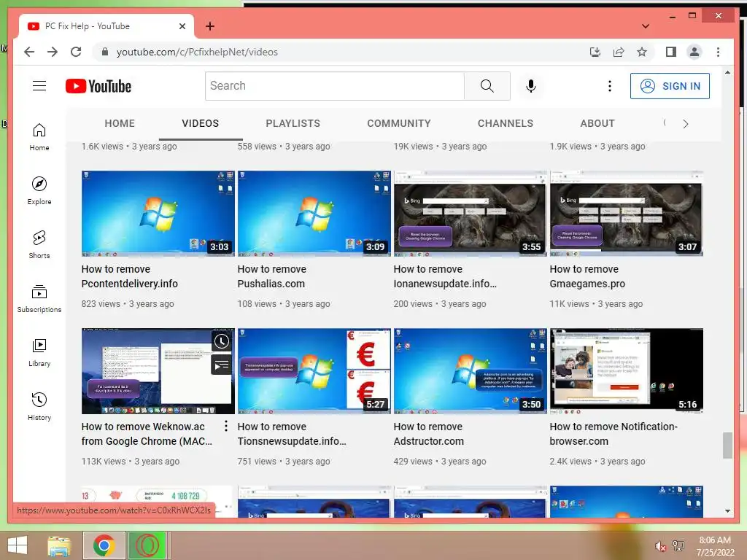This screenshot has width=747, height=560.
Task: Click in the YouTube search field
Action: [x=334, y=86]
